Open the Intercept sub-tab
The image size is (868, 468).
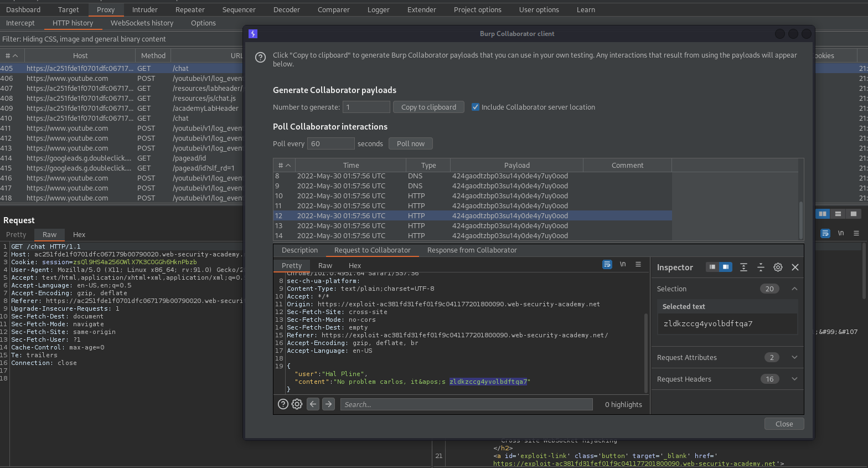pyautogui.click(x=20, y=23)
